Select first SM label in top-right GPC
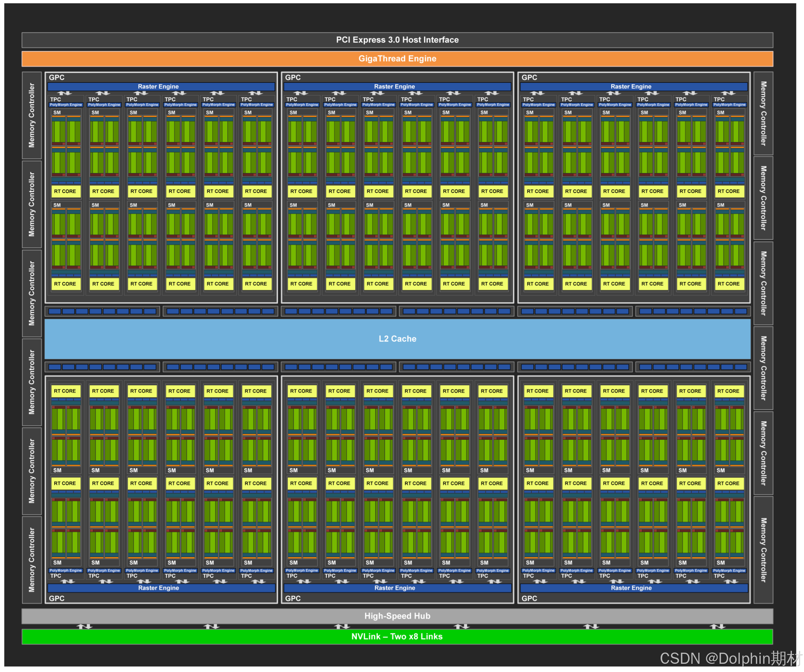 coord(529,113)
